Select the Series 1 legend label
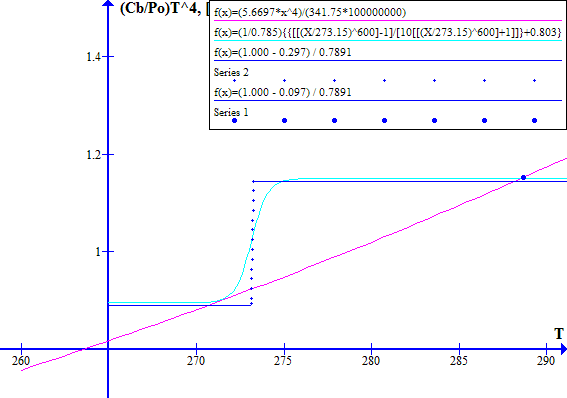 [231, 112]
